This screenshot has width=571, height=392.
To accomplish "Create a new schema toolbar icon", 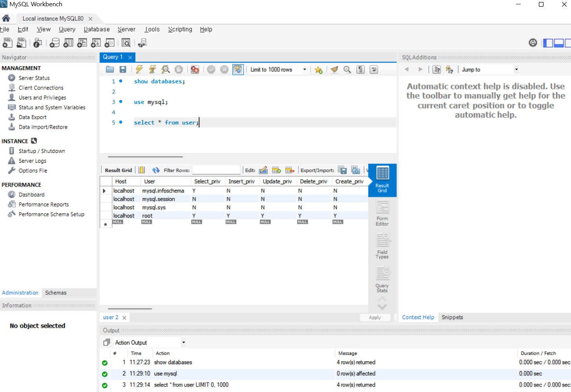I will pos(55,43).
